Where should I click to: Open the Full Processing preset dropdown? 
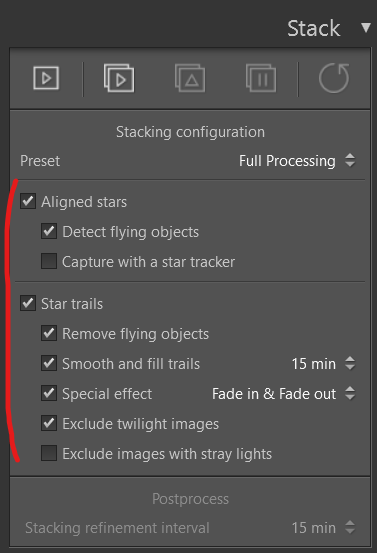pyautogui.click(x=297, y=161)
